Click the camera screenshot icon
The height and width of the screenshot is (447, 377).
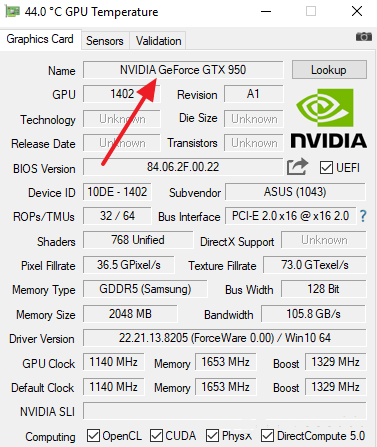pyautogui.click(x=364, y=36)
